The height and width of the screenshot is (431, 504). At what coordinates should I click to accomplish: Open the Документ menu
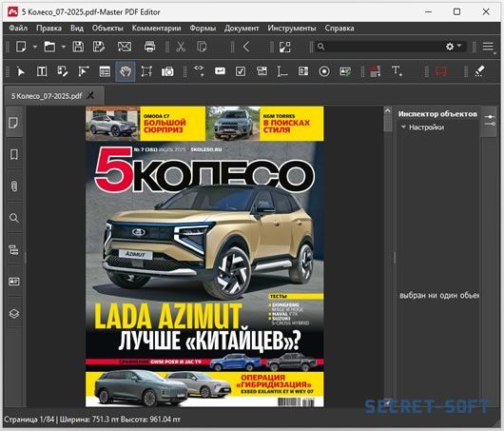point(242,28)
